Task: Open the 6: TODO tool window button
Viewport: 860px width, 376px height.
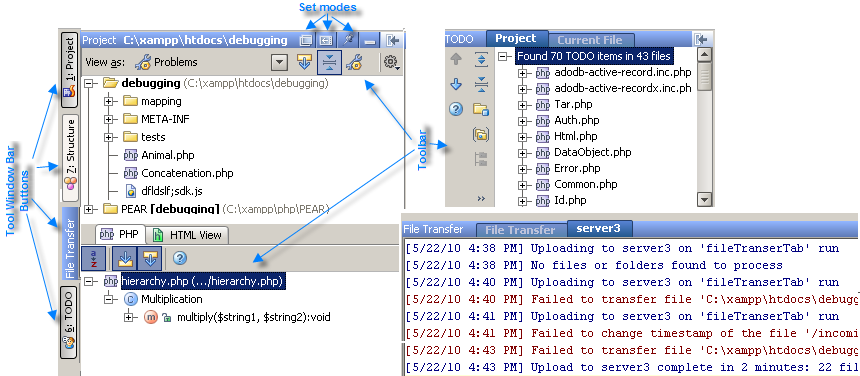Action: click(69, 321)
